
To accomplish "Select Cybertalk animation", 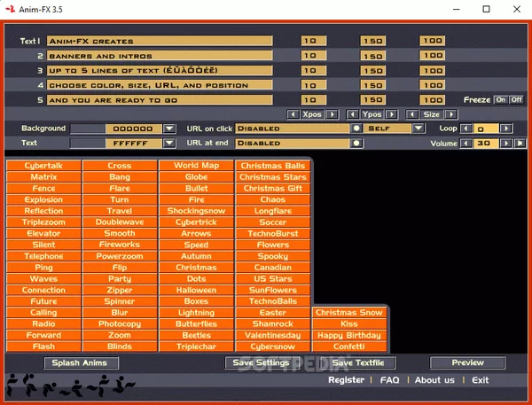I will pyautogui.click(x=43, y=166).
